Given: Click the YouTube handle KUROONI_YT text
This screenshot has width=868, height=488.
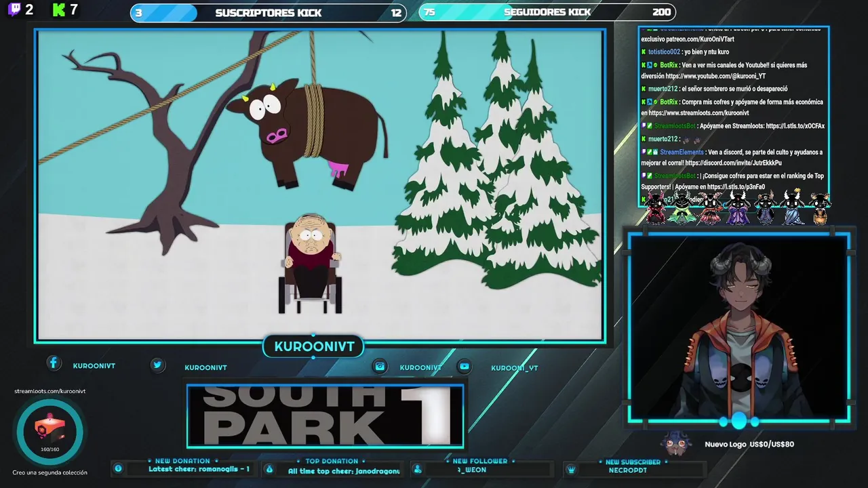Looking at the screenshot, I should [x=515, y=368].
